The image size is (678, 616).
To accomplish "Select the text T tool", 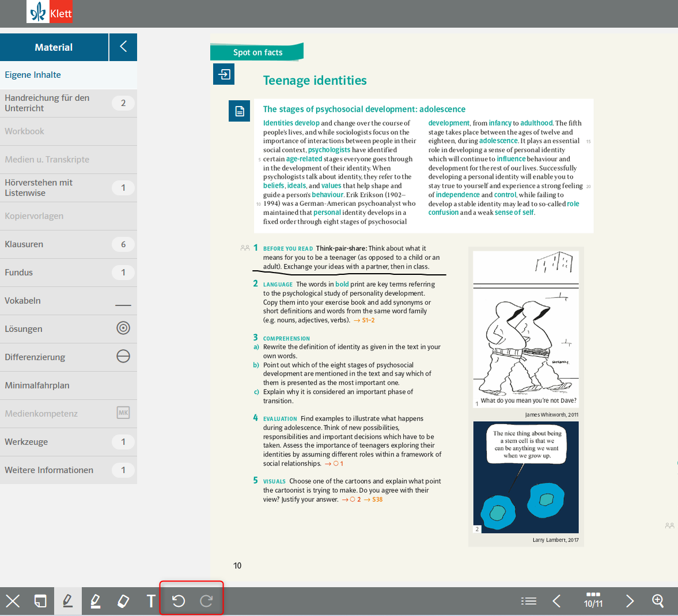I will pyautogui.click(x=151, y=601).
